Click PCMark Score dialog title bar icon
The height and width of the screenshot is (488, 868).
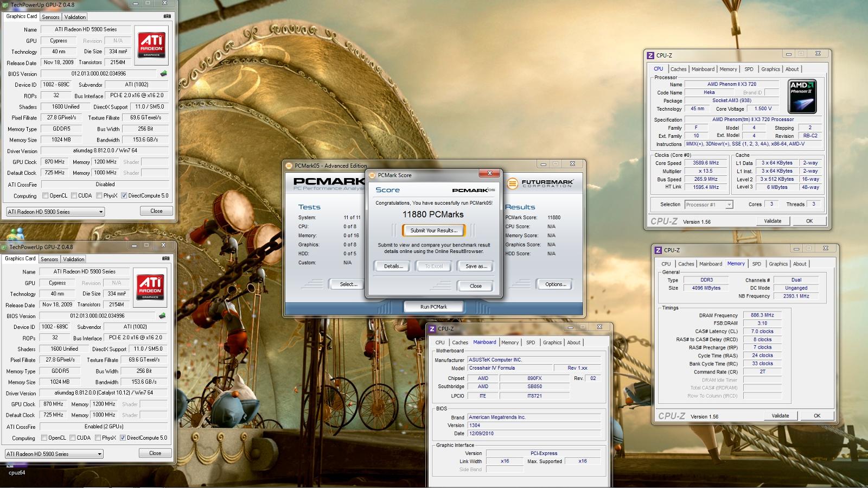click(x=372, y=175)
